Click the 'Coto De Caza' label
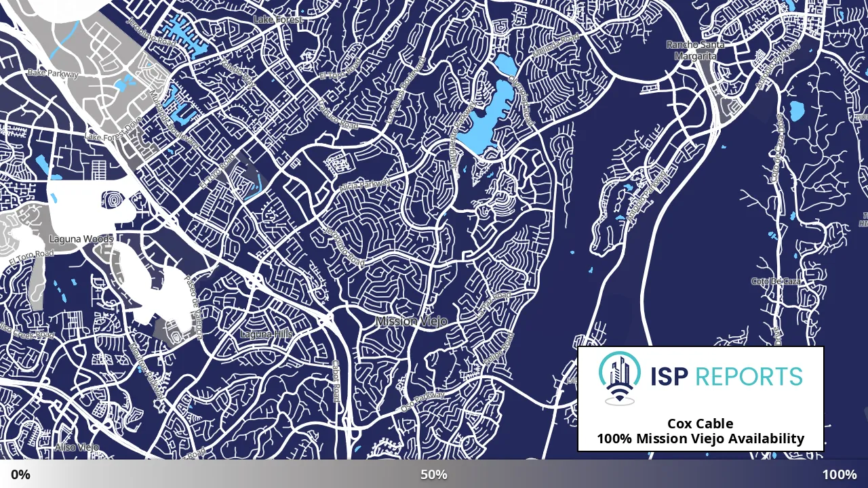The height and width of the screenshot is (488, 868). coord(776,281)
